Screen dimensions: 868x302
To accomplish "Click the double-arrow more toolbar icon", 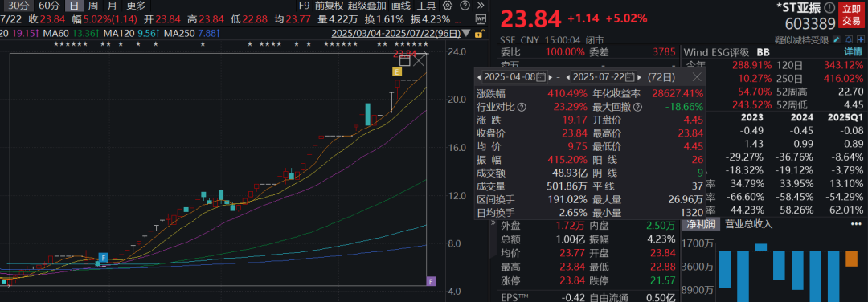I will (x=481, y=6).
